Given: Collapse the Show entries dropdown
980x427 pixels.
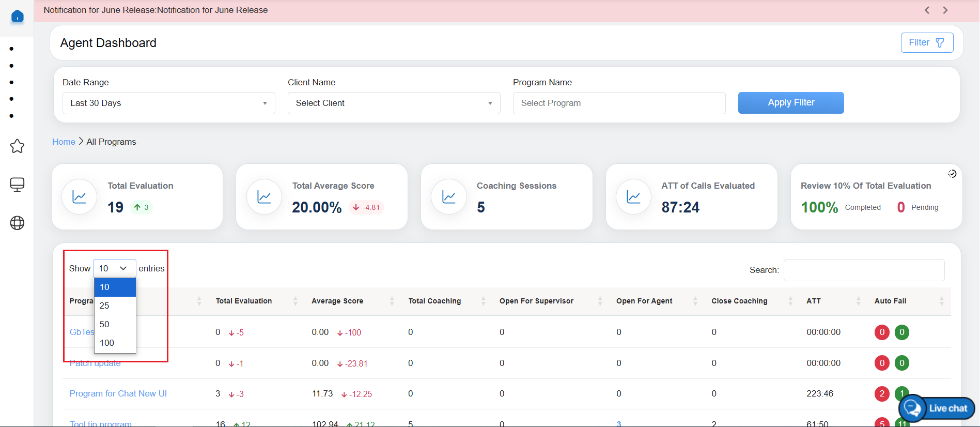Looking at the screenshot, I should coord(114,268).
